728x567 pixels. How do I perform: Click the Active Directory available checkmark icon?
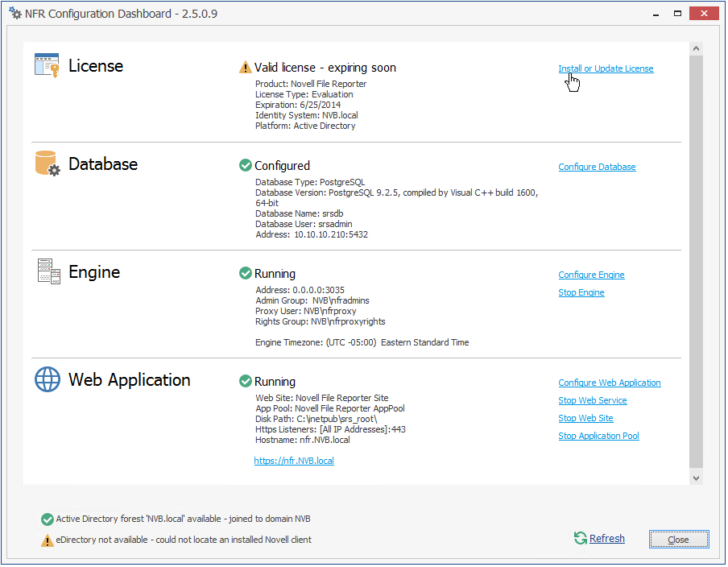(x=48, y=519)
